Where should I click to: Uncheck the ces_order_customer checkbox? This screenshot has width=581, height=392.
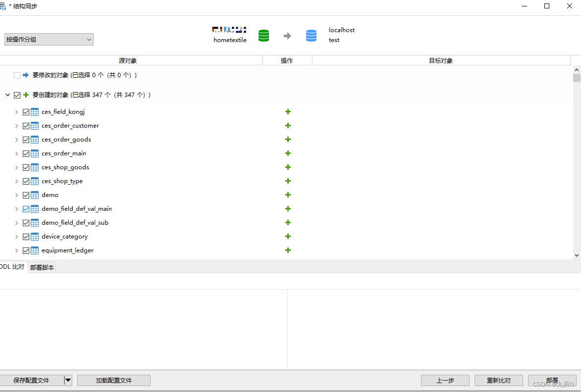pyautogui.click(x=26, y=125)
